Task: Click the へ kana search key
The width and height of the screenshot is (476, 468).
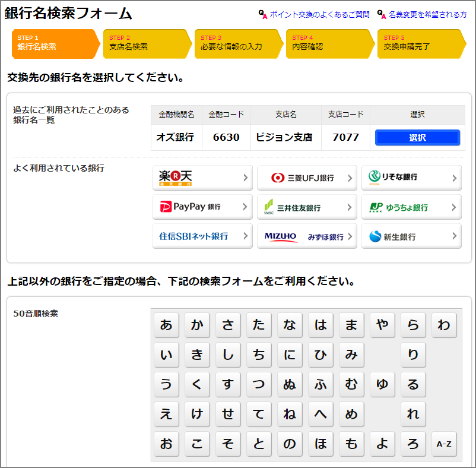Action: tap(320, 414)
